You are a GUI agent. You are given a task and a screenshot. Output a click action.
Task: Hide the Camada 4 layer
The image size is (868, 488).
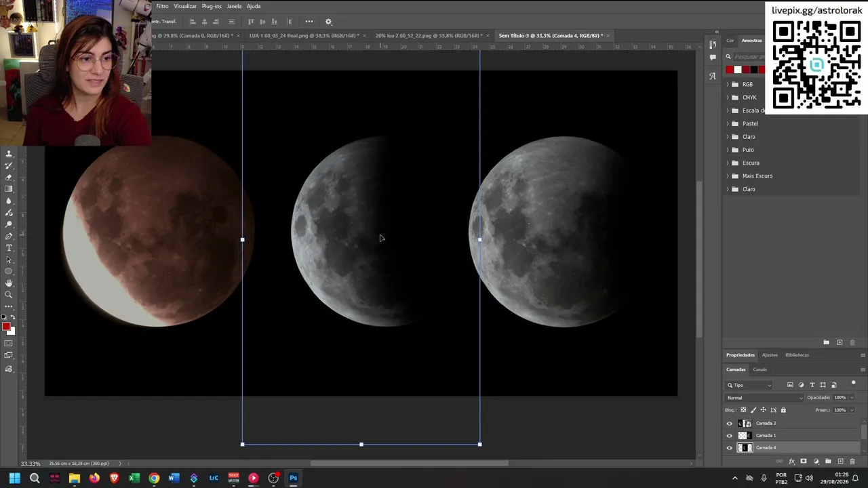[x=730, y=448]
